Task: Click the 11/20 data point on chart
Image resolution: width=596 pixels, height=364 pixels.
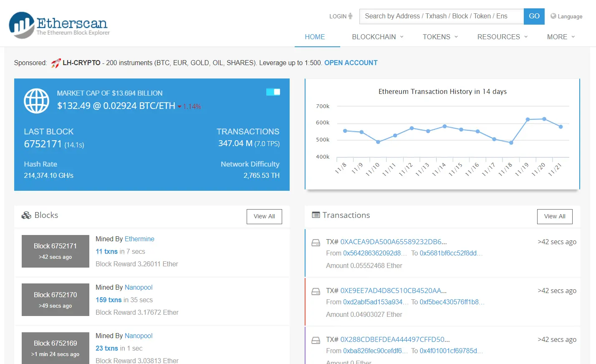Action: tap(544, 119)
